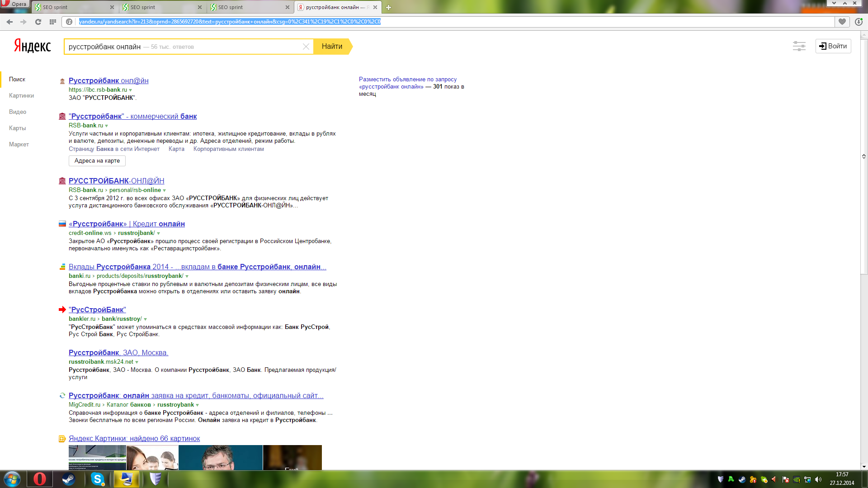Open the Карта sitelink under RSB-bank.ru

coord(176,149)
